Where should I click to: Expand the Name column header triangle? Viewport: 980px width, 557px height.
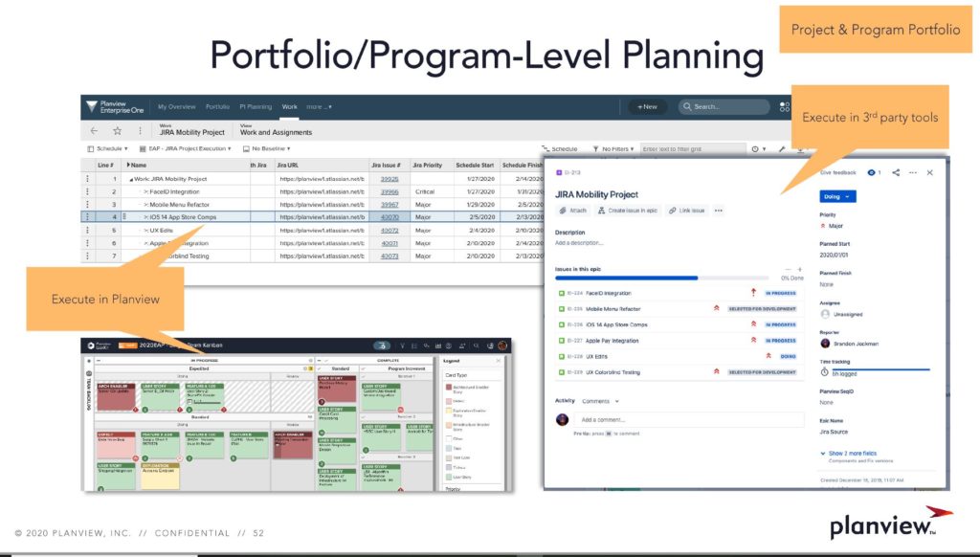pyautogui.click(x=128, y=165)
